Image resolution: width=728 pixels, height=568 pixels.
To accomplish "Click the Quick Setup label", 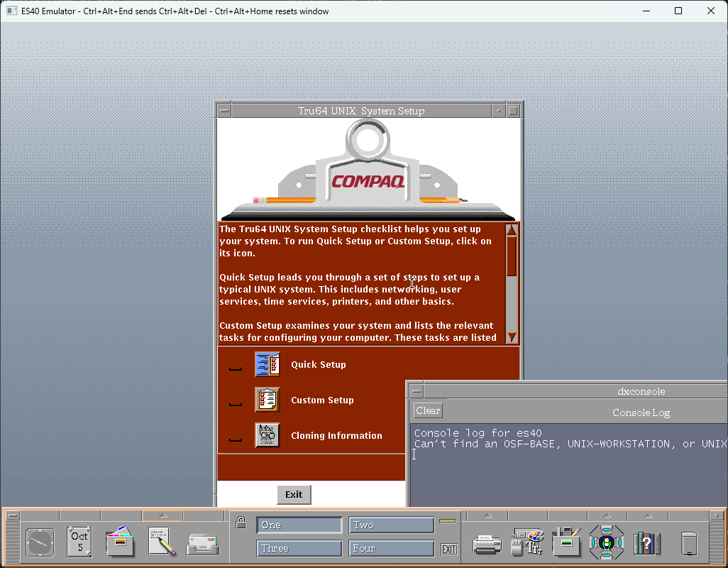I will coord(319,364).
